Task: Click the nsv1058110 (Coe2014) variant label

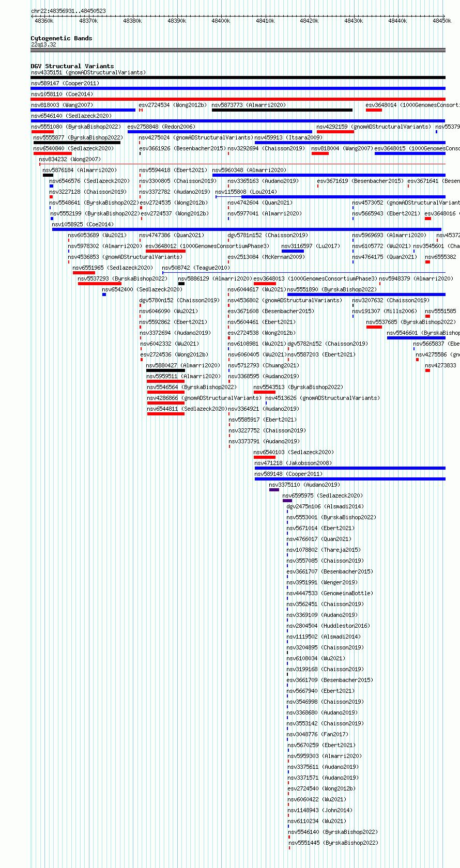Action: coord(62,94)
